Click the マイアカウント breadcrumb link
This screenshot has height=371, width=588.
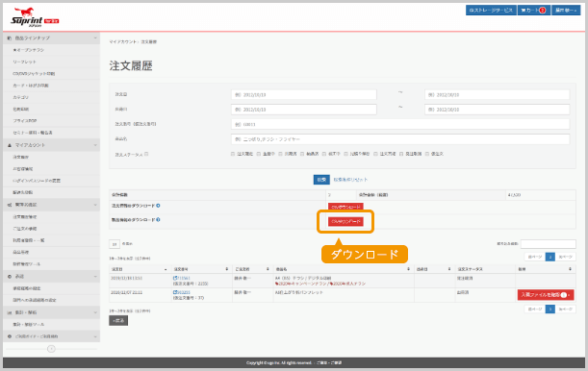(x=122, y=42)
